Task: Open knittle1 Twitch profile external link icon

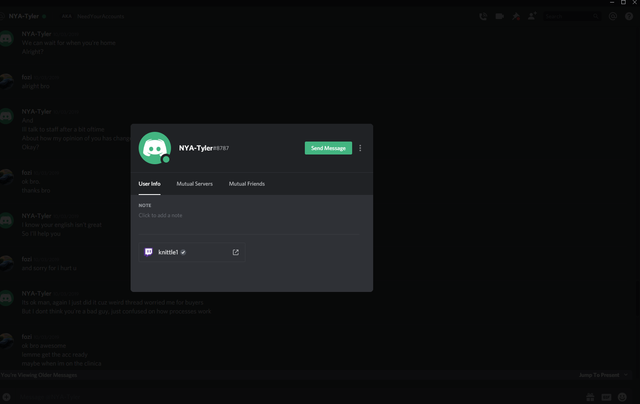Action: [236, 252]
